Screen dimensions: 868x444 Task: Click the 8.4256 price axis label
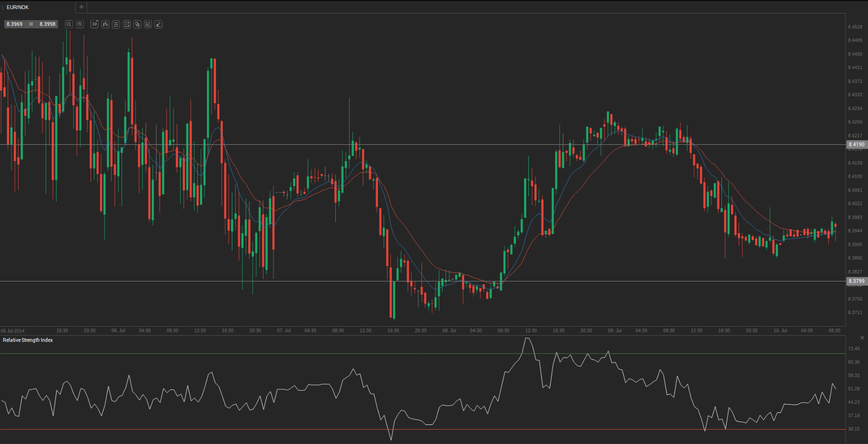click(x=855, y=122)
